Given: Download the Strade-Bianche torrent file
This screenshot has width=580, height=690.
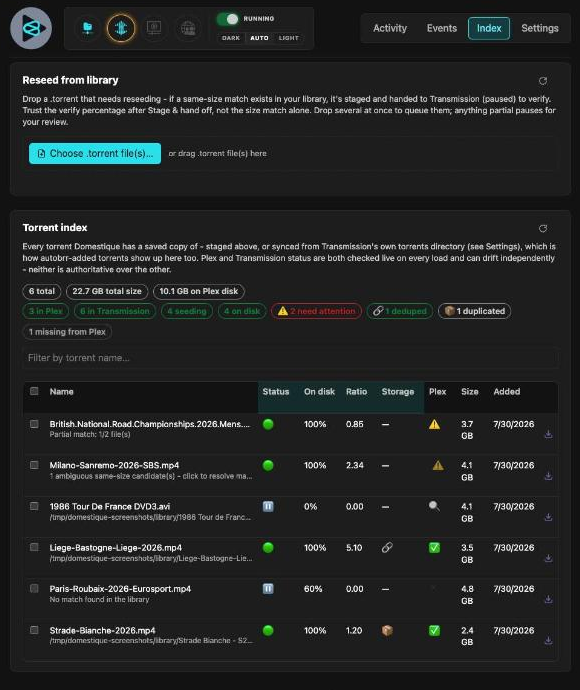Looking at the screenshot, I should (x=548, y=641).
